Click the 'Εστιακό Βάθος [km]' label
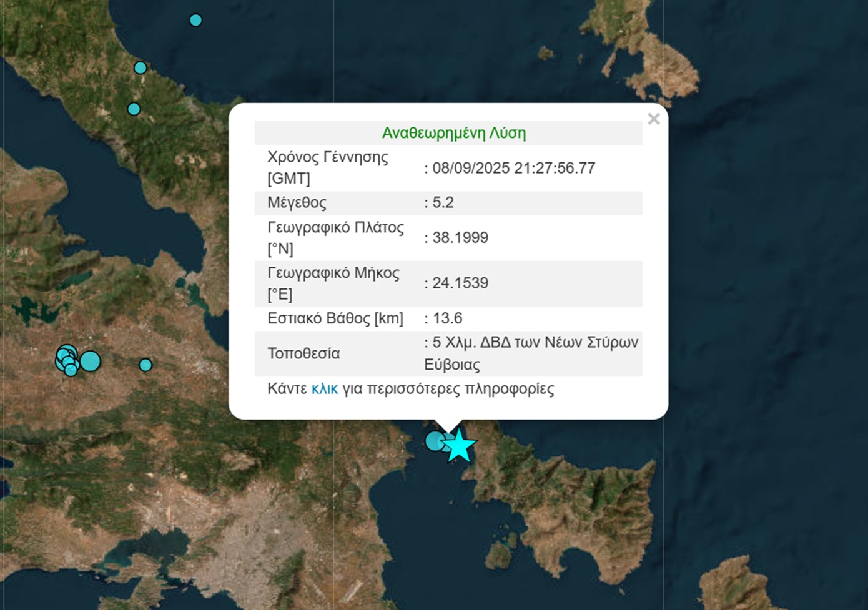This screenshot has height=610, width=868. [x=335, y=318]
